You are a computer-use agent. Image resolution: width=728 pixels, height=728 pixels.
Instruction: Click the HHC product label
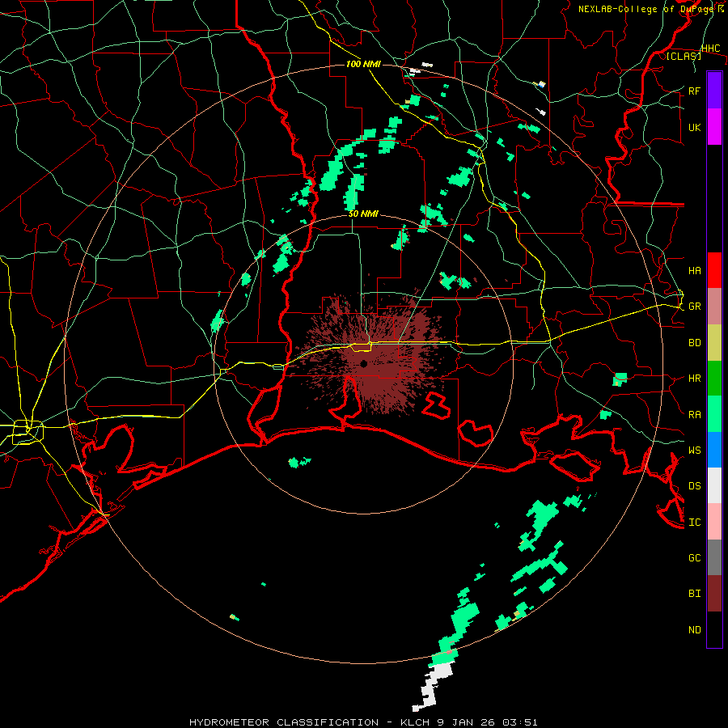tap(710, 48)
